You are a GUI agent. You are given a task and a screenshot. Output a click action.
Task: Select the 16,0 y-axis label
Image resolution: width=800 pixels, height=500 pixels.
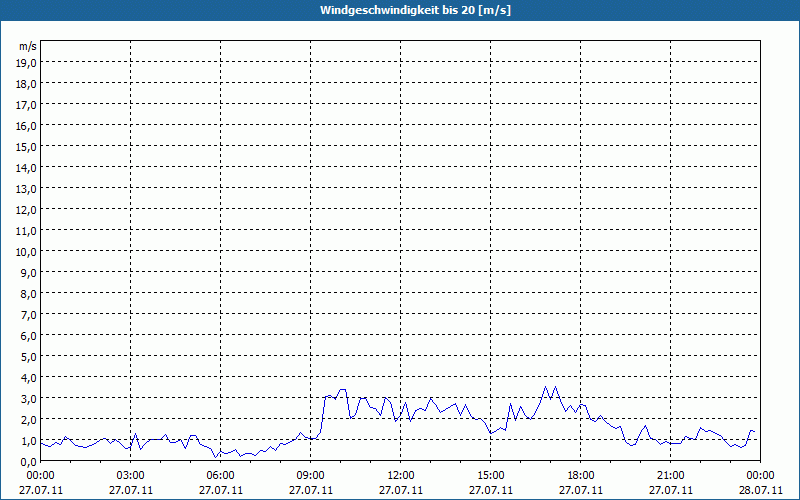tap(26, 126)
